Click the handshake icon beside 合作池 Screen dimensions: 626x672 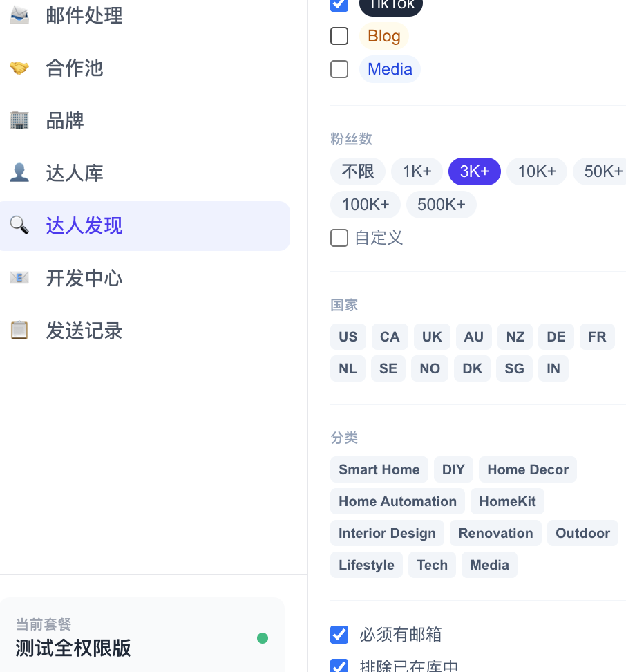(19, 68)
